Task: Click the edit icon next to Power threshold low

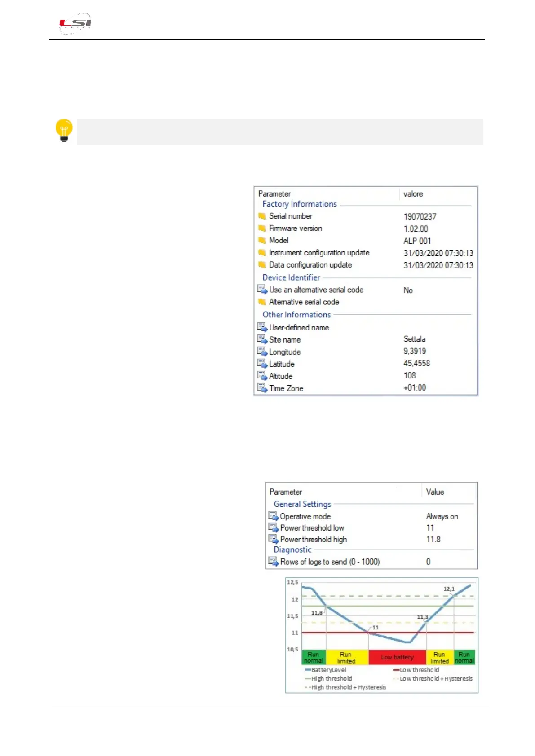Action: 273,527
